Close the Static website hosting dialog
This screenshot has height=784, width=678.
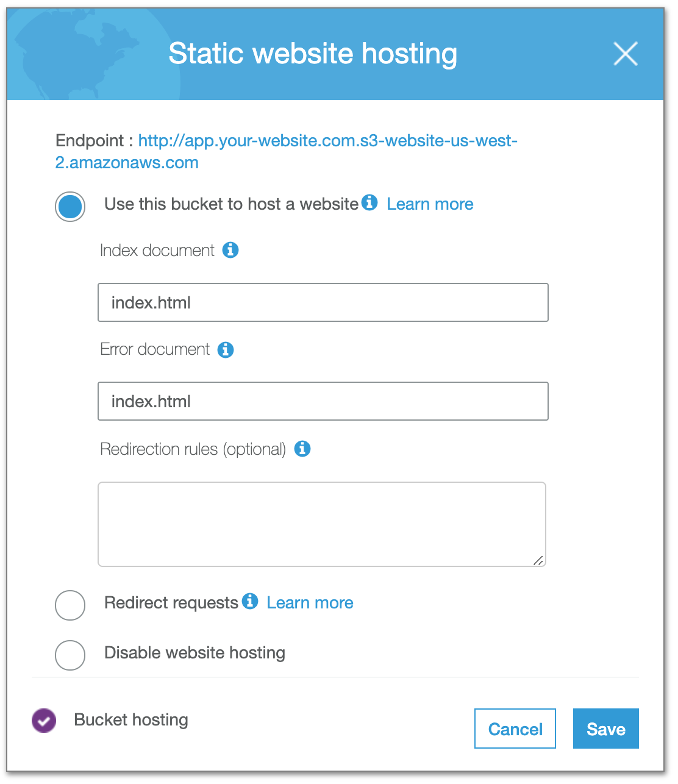pos(625,54)
